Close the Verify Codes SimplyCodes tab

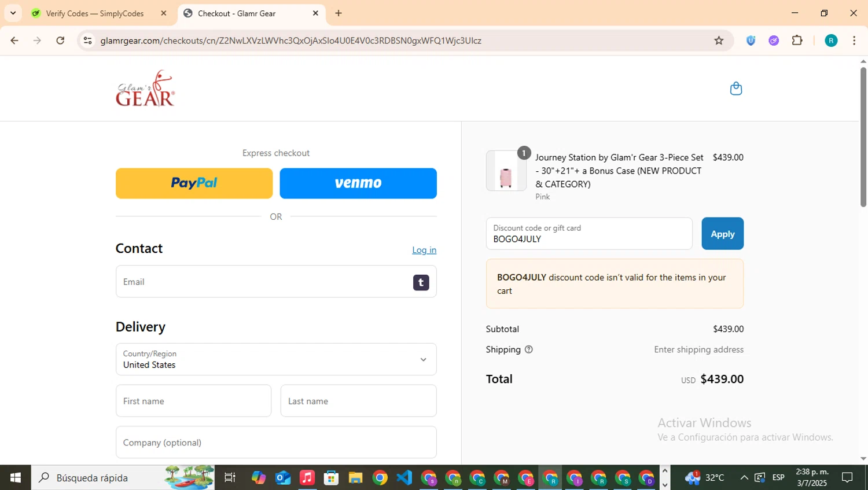164,13
